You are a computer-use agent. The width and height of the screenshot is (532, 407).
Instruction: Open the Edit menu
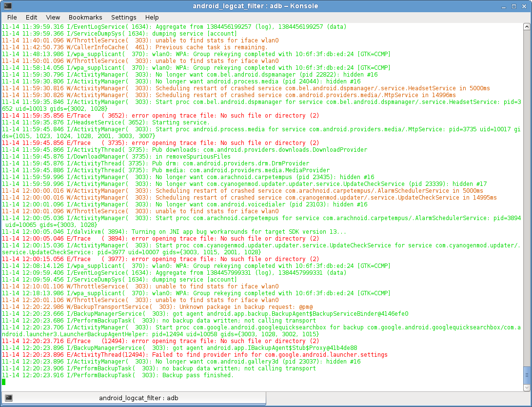[x=31, y=17]
